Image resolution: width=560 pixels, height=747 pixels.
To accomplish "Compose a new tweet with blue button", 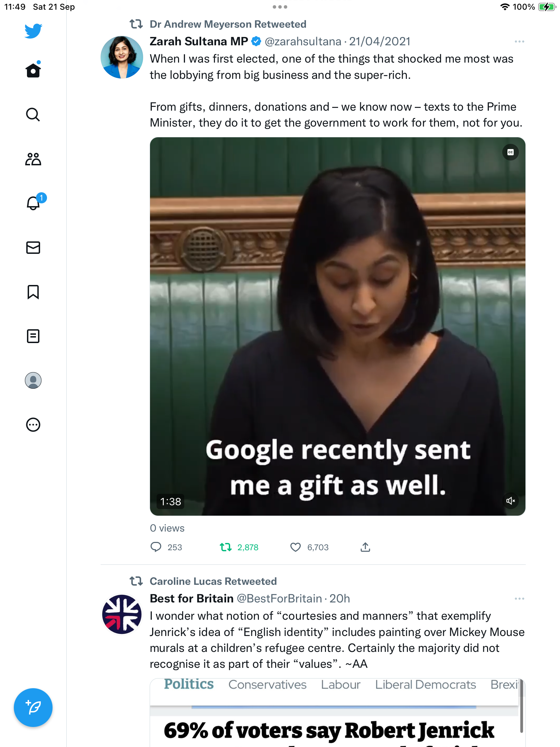I will point(33,708).
